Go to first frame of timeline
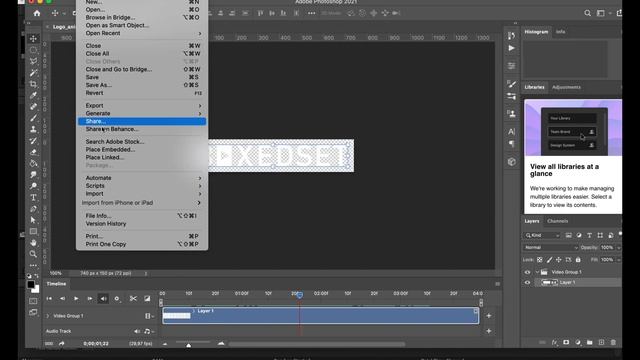The image size is (640, 360). [49, 299]
